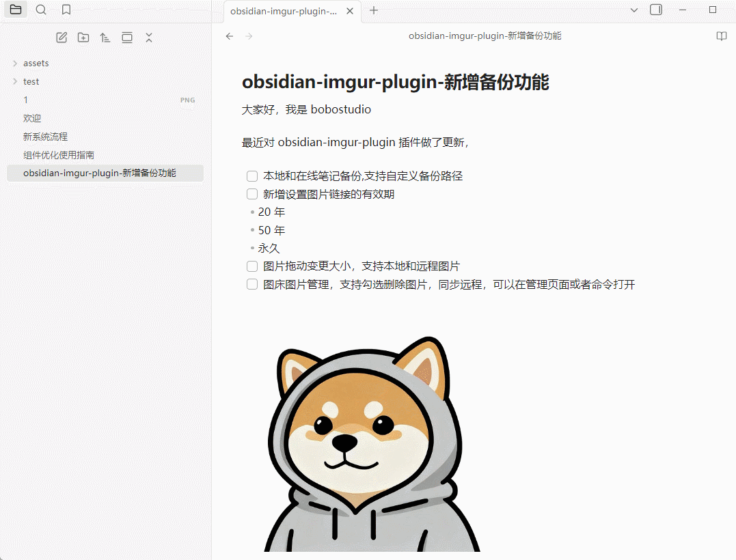Viewport: 736px width, 560px height.
Task: Open the tab list dropdown
Action: 634,10
